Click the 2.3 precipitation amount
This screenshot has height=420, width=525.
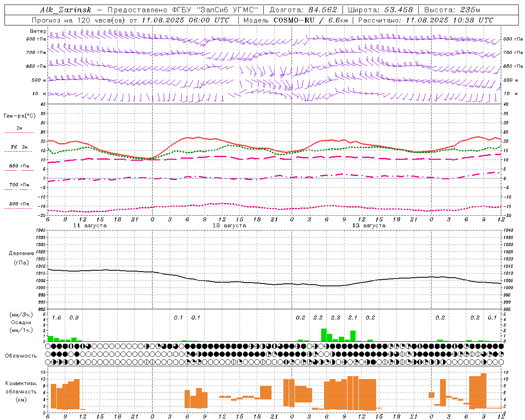(336, 317)
